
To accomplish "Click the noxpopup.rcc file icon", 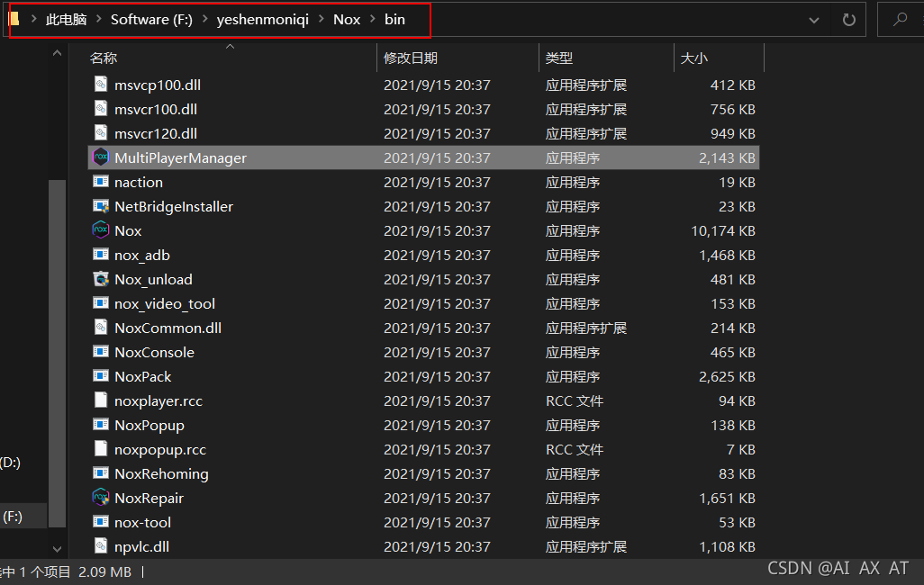I will pyautogui.click(x=101, y=449).
